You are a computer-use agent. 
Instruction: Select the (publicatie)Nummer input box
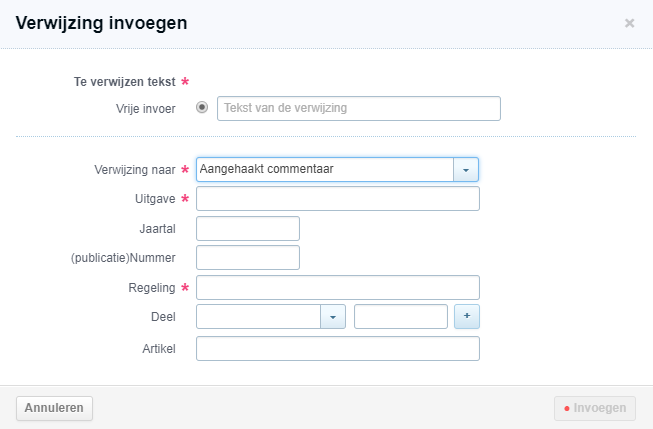[248, 258]
